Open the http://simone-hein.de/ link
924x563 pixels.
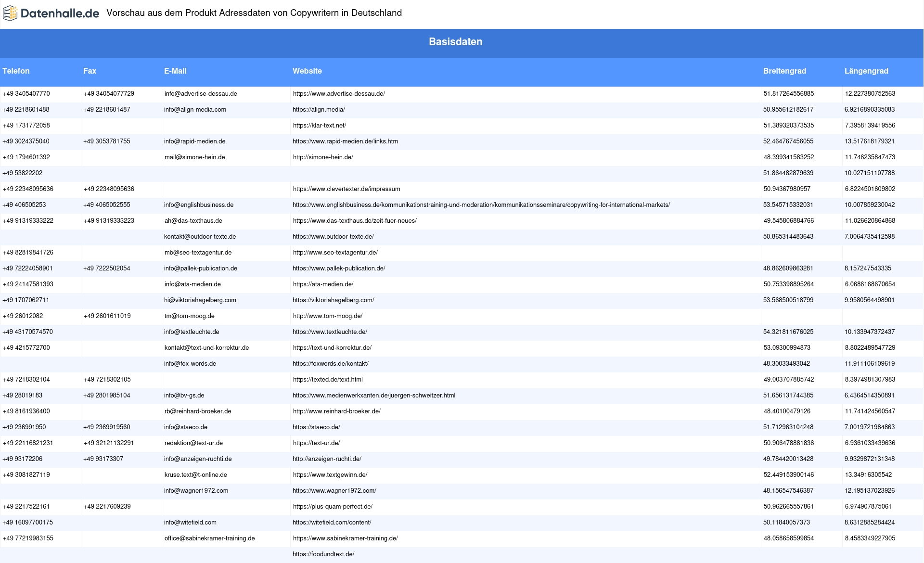(323, 157)
